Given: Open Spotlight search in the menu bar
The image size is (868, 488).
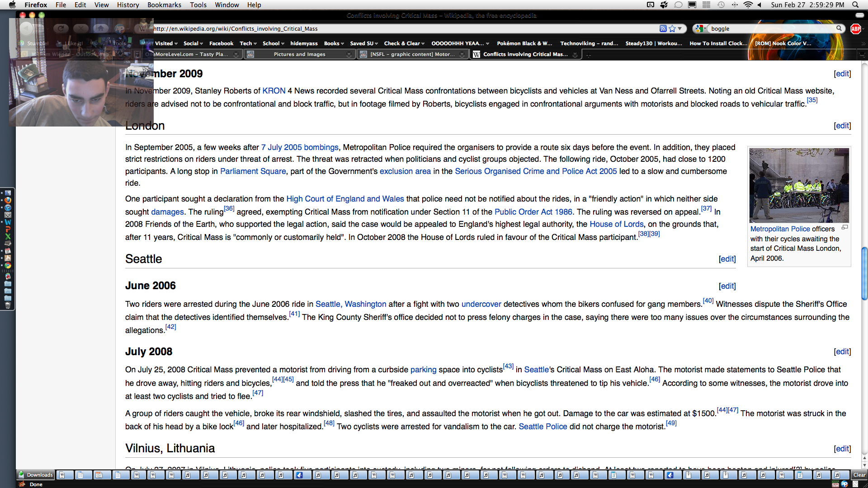Looking at the screenshot, I should point(855,5).
